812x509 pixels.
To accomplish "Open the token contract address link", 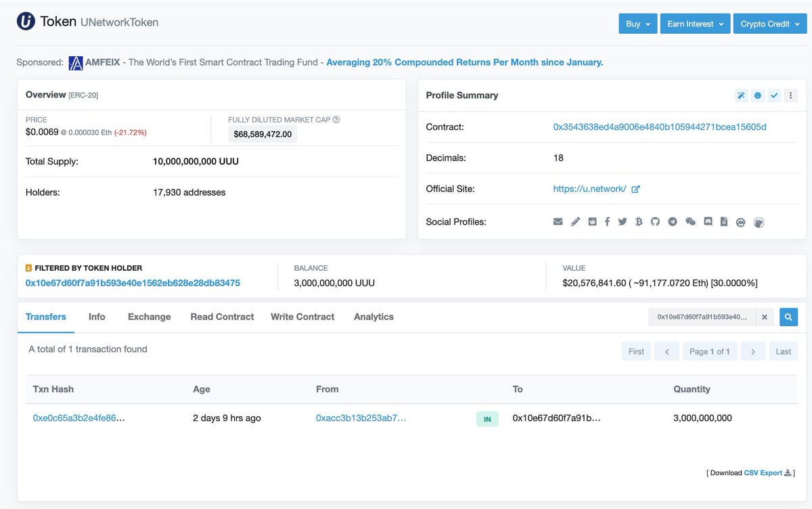I will 660,127.
